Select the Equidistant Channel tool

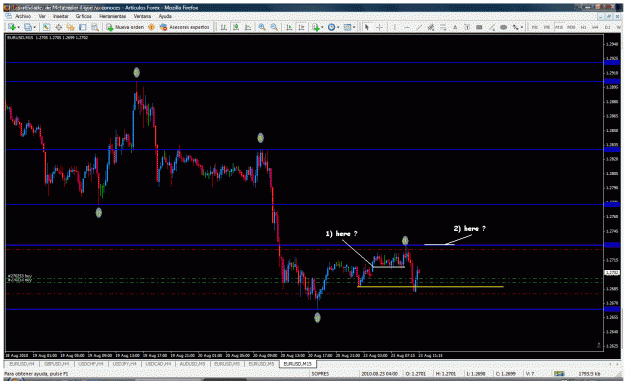coord(431,27)
